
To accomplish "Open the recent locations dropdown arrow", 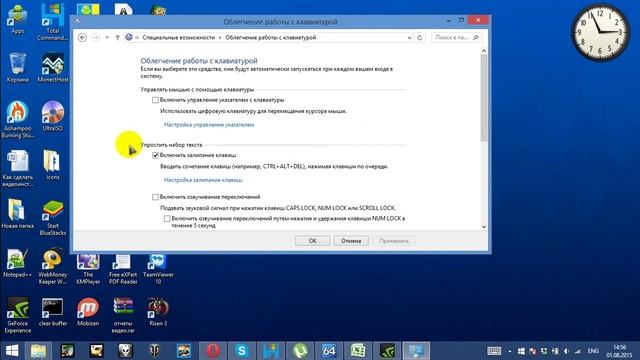I will [107, 38].
